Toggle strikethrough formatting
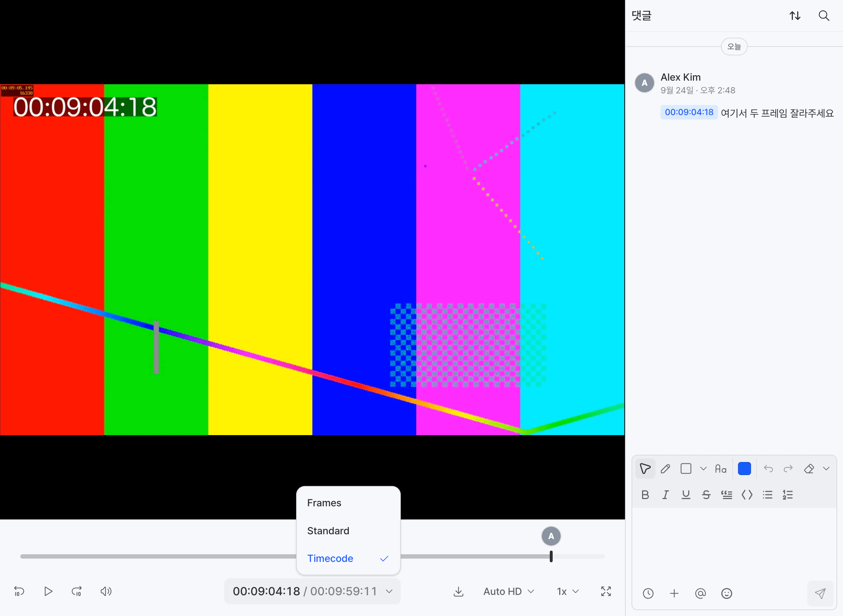The height and width of the screenshot is (616, 843). pyautogui.click(x=706, y=495)
